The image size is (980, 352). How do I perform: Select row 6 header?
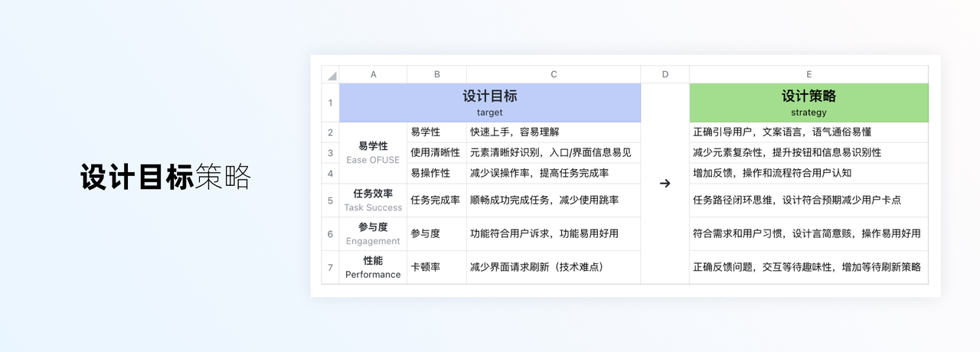331,233
